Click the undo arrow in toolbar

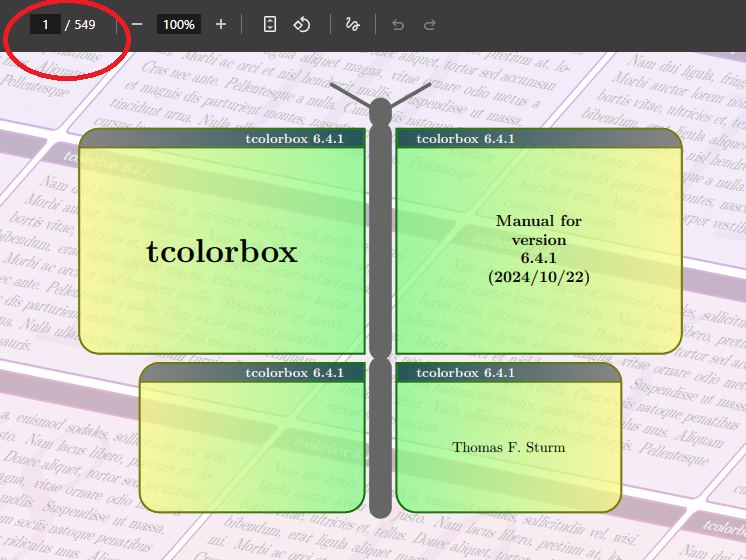click(x=398, y=24)
